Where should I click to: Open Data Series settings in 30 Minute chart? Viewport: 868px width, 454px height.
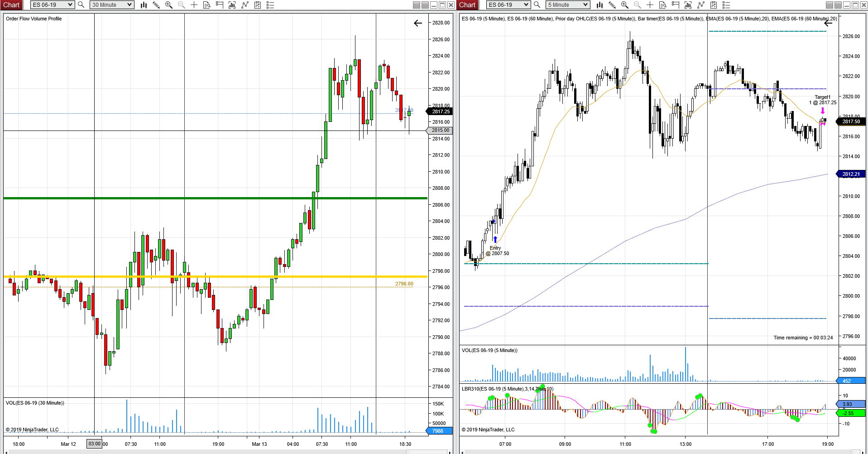(232, 5)
